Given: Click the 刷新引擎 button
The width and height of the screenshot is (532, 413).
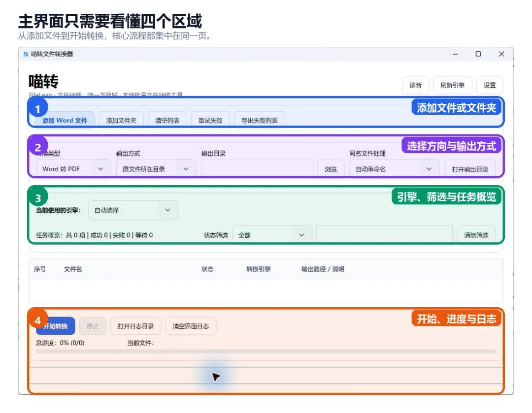Looking at the screenshot, I should [x=453, y=85].
